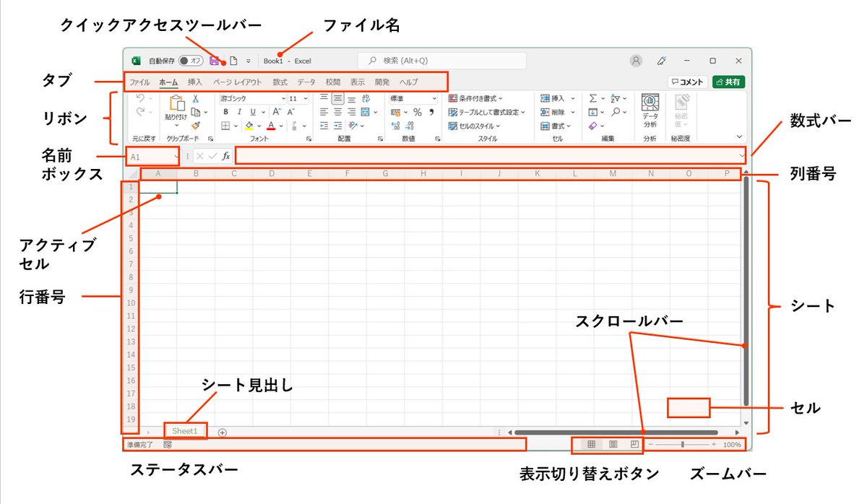Select the データ tab

306,82
